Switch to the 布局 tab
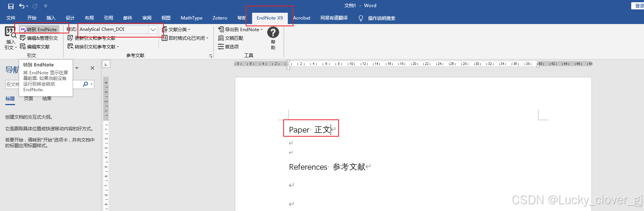Image resolution: width=644 pixels, height=211 pixels. point(89,18)
